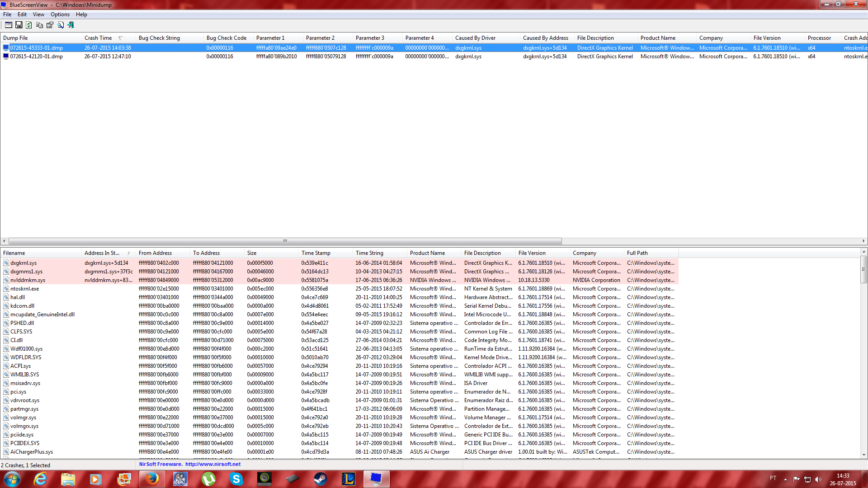Viewport: 868px width, 488px height.
Task: Click the upper pane scroll right arrow
Action: 863,241
